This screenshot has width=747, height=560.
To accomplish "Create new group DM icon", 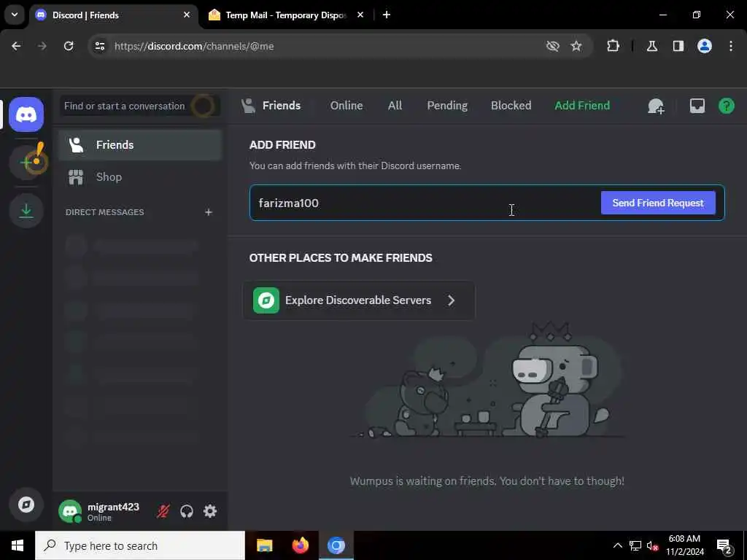I will [656, 106].
